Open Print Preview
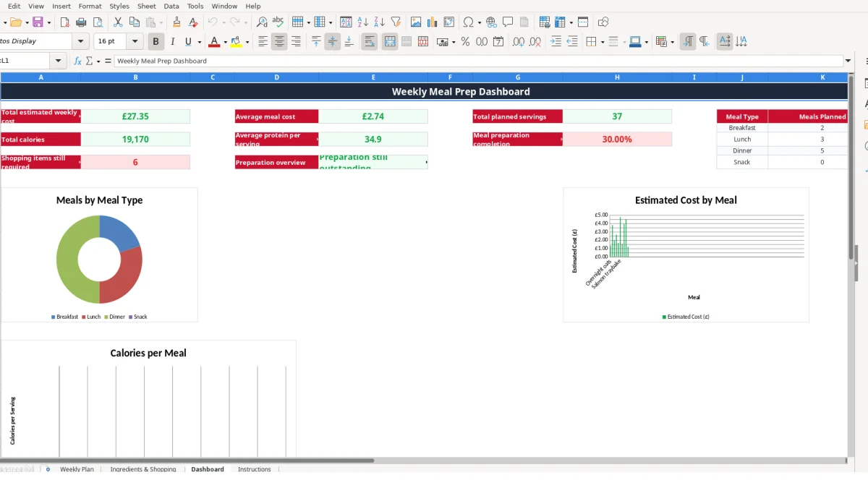The image size is (868, 488). coord(97,22)
